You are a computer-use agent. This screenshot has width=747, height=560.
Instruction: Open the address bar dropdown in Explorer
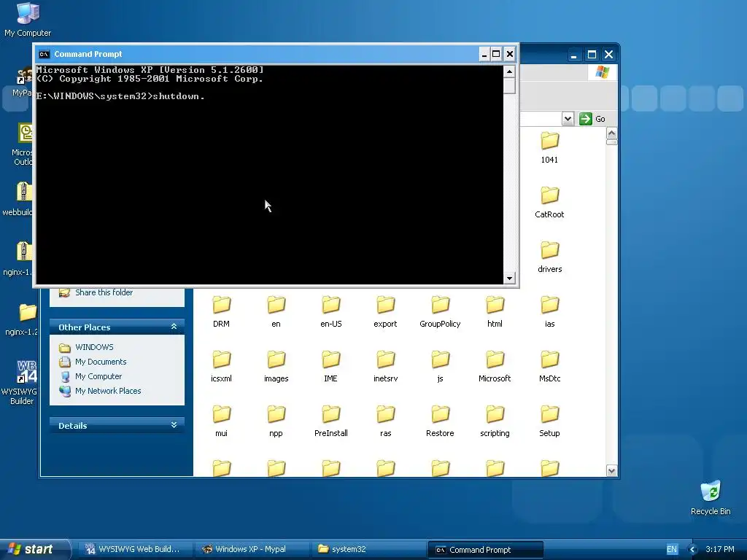click(568, 119)
